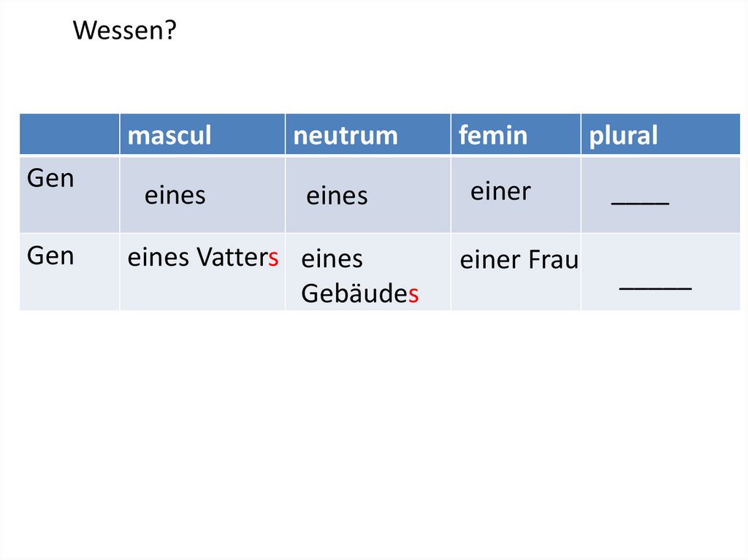Screen dimensions: 748x560
Task: Click the "plural" column header
Action: 623,135
